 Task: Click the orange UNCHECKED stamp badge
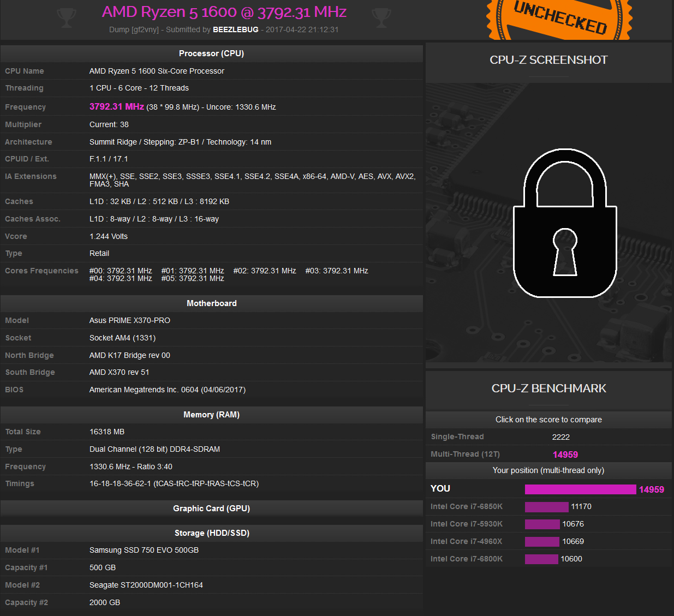tap(559, 19)
